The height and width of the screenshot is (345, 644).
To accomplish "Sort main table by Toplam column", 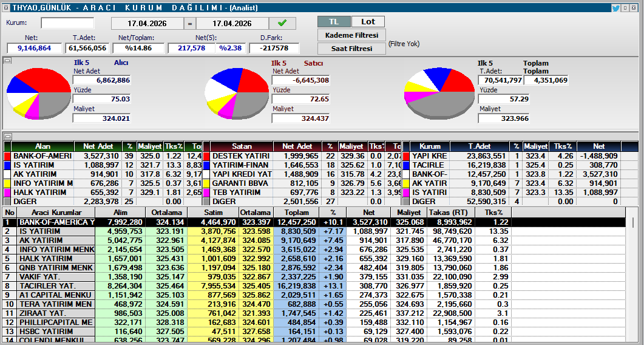I will [297, 213].
